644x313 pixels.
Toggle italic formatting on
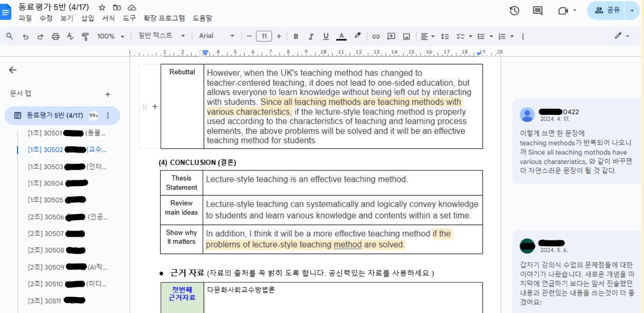click(x=311, y=36)
